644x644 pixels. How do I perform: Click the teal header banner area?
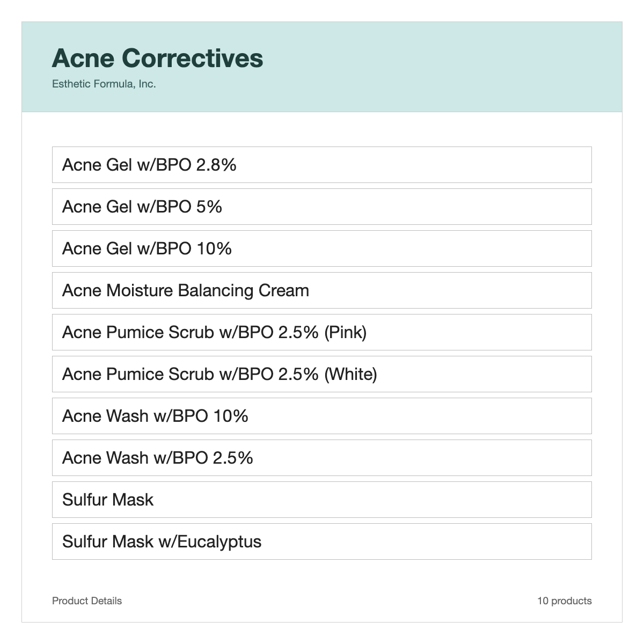[x=322, y=67]
